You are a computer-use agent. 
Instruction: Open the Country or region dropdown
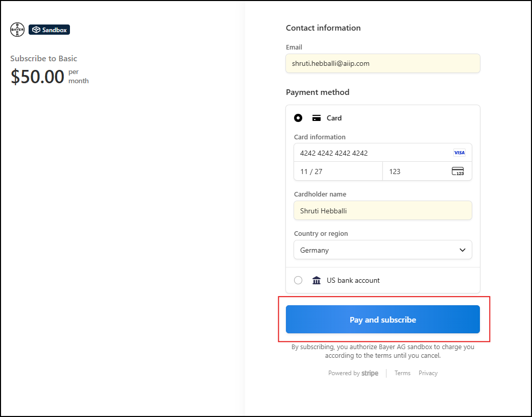coord(382,250)
